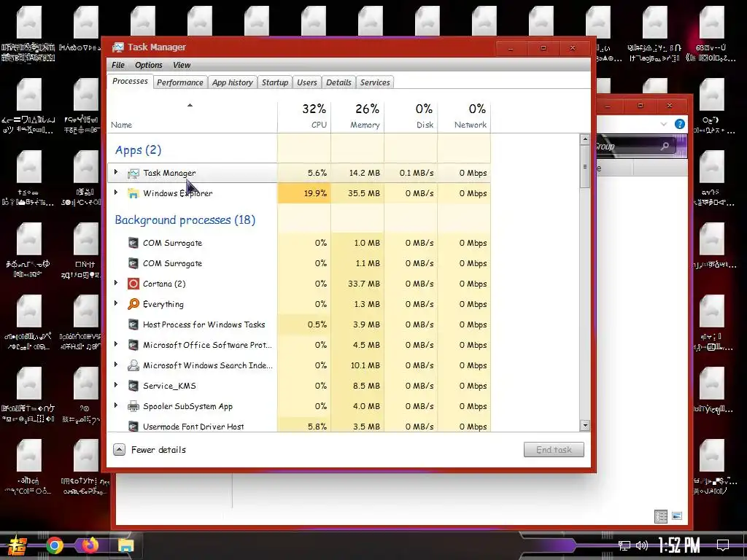Click the network icon in system tray
This screenshot has width=747, height=560.
coord(624,545)
